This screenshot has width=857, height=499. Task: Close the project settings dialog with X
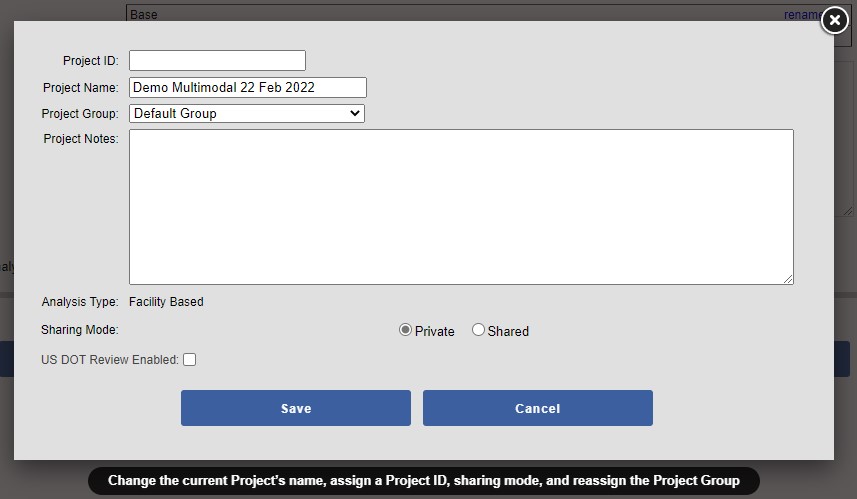click(x=834, y=21)
